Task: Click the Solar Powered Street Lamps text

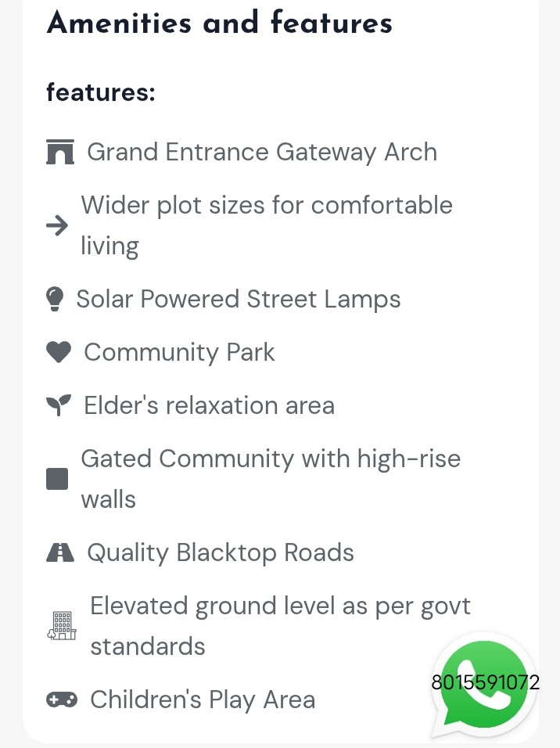Action: [x=238, y=299]
